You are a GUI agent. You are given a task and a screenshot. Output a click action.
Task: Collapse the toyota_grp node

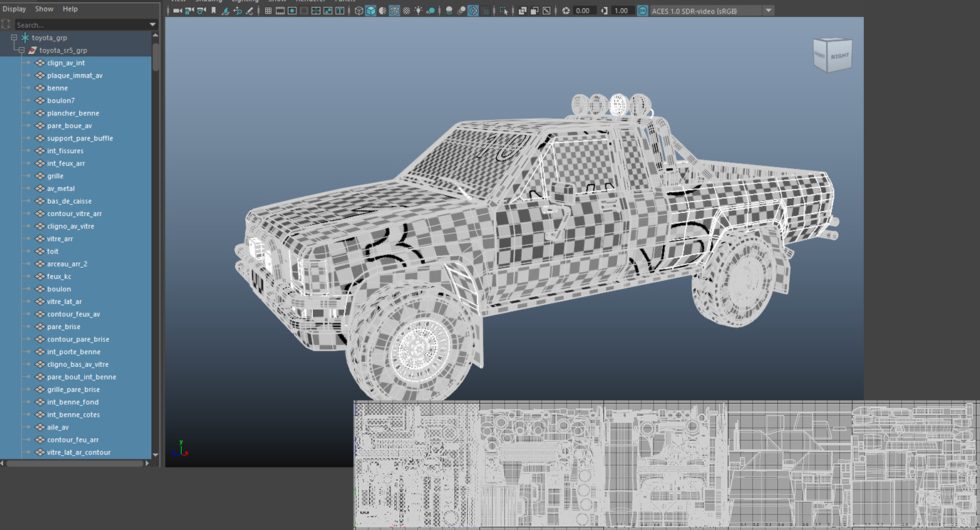coord(14,38)
